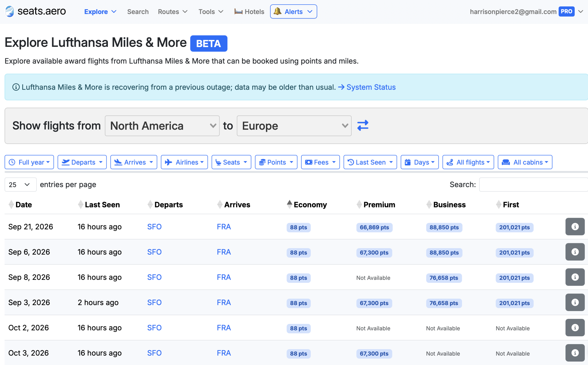Screen dimensions: 588x365
Task: Sort by the Date column sort arrows
Action: 11,204
